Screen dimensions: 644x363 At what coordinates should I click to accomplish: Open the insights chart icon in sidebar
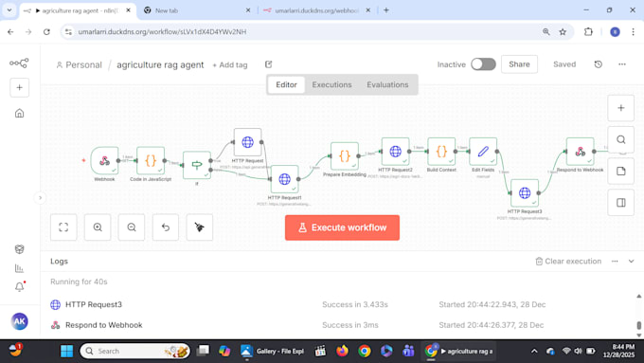pos(19,268)
